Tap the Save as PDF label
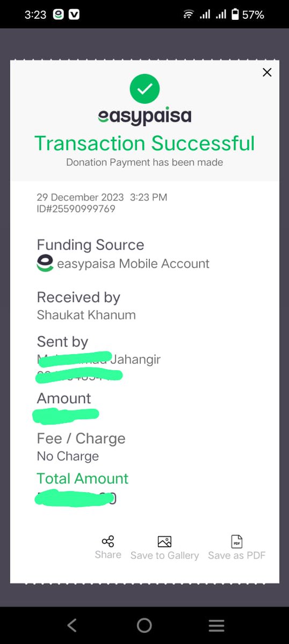Screen dimensions: 289x644 click(x=237, y=555)
